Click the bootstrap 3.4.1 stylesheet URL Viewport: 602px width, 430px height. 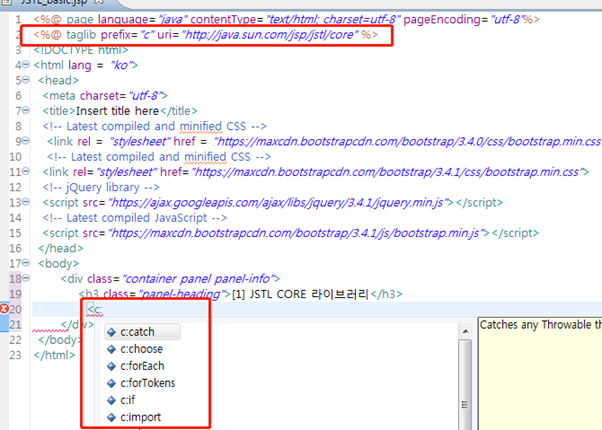click(388, 172)
